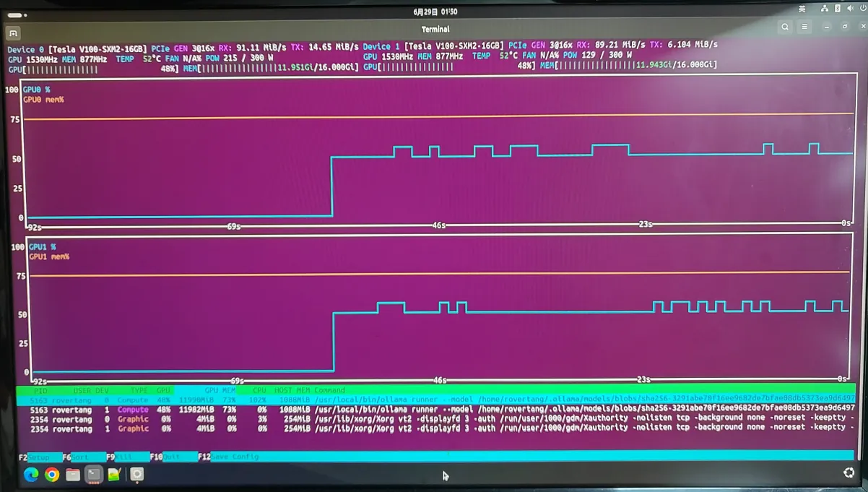Viewport: 868px width, 492px height.
Task: Click Device 0 memory bar 11.951Gi/16.000Gi
Action: click(271, 68)
